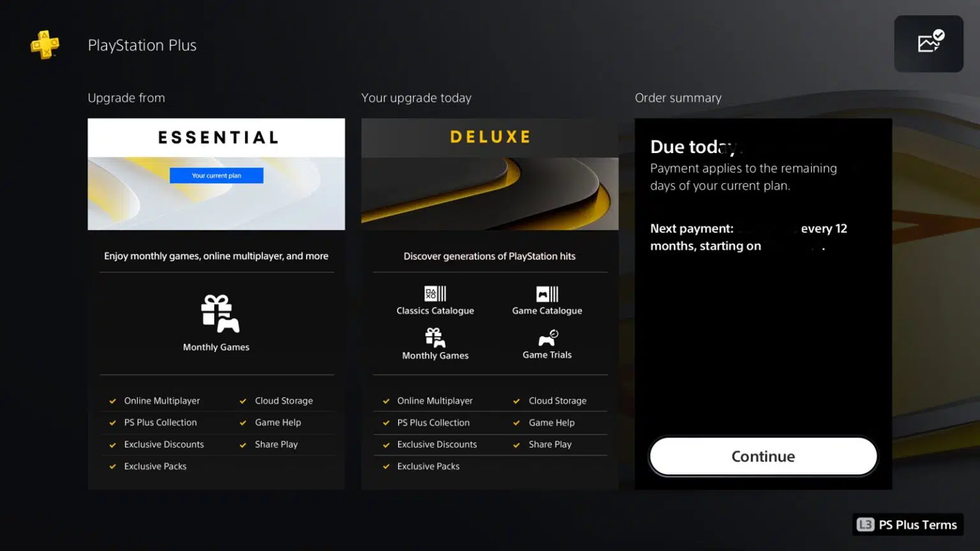Click the L3 button icon

(865, 525)
